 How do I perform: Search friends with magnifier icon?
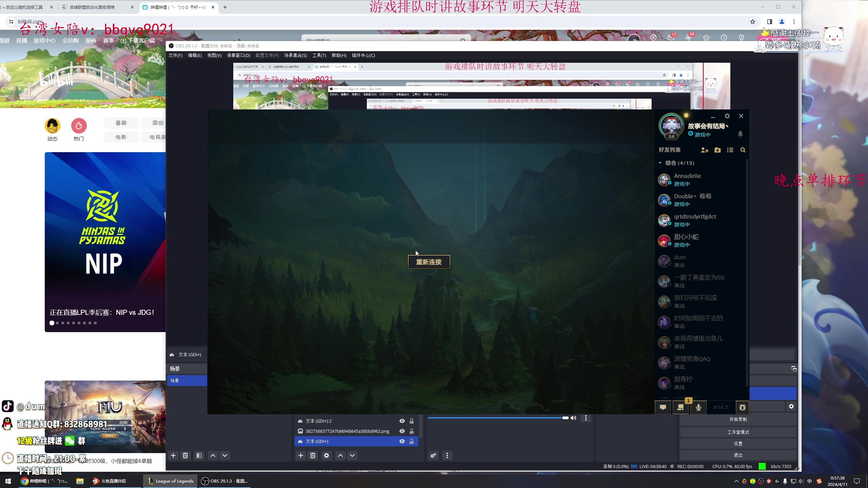[x=743, y=150]
